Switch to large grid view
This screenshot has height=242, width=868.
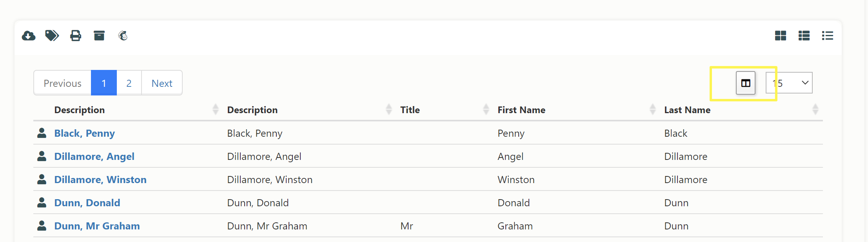pyautogui.click(x=781, y=36)
